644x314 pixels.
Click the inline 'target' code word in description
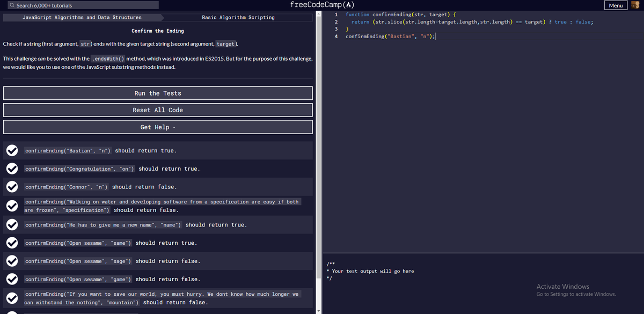pos(226,43)
